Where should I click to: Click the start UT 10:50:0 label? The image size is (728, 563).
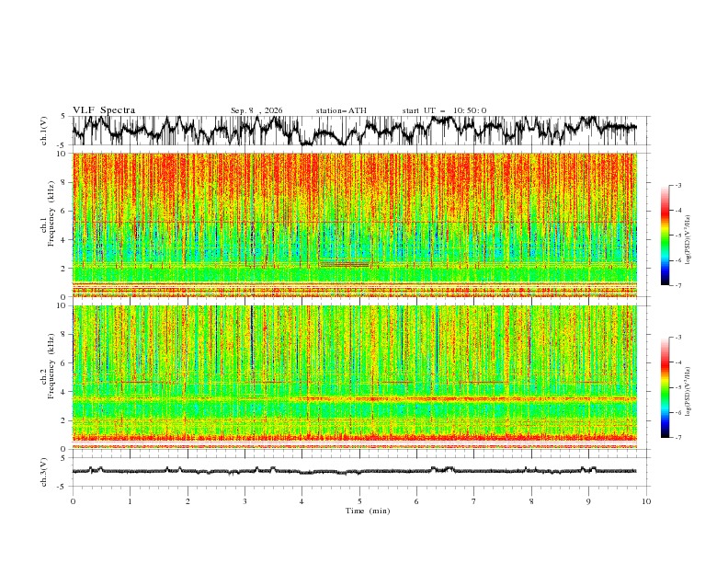(x=444, y=110)
